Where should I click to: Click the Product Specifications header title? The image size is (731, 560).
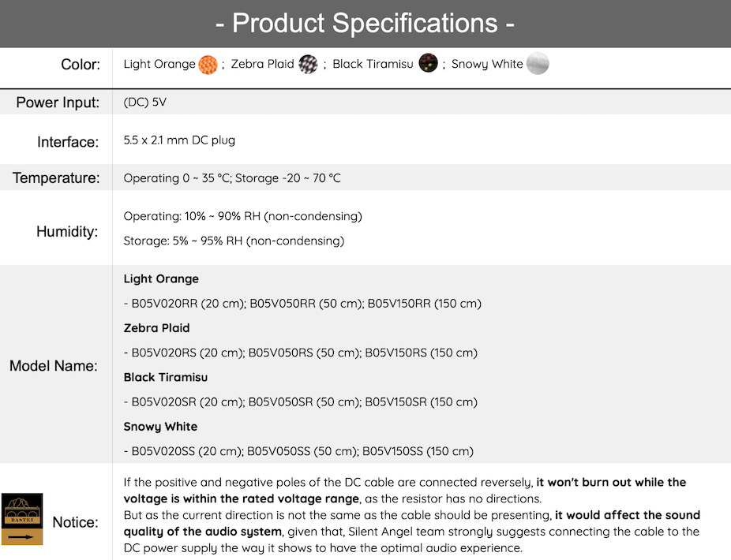coord(365,24)
